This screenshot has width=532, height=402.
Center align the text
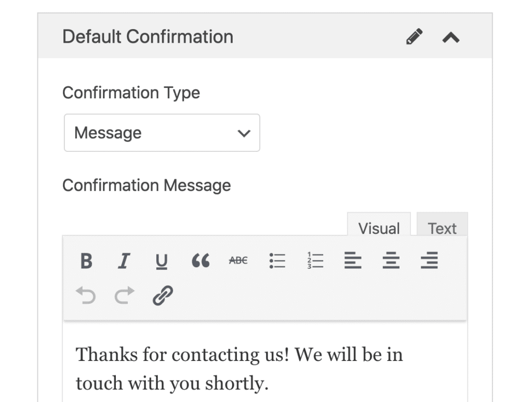(391, 261)
